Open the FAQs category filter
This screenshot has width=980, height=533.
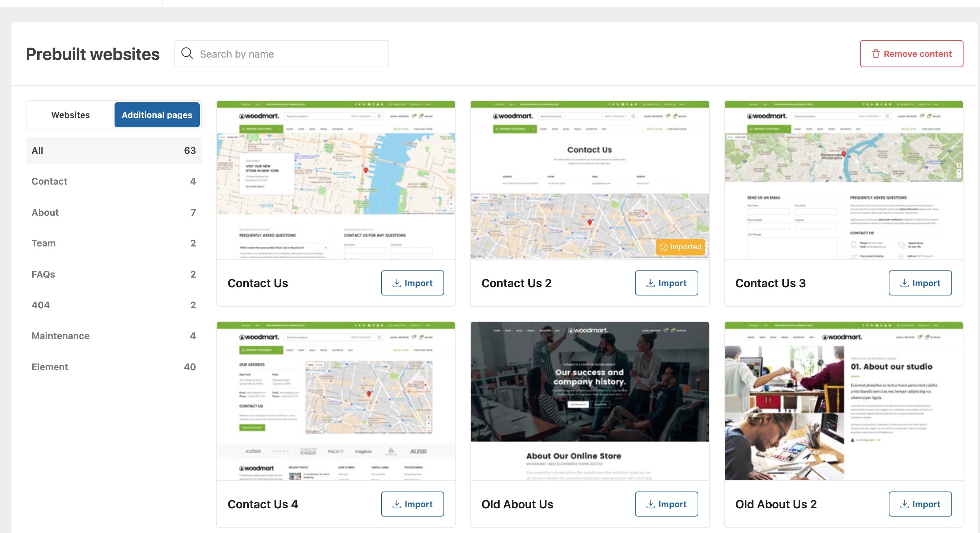tap(113, 274)
